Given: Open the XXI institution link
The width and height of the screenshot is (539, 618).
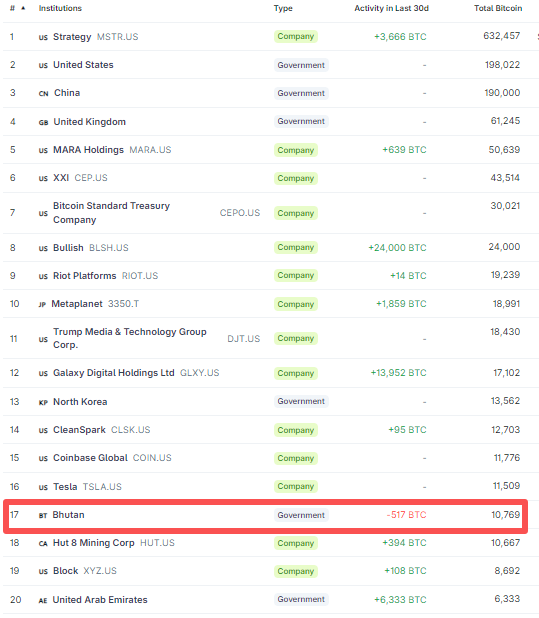Looking at the screenshot, I should [61, 178].
